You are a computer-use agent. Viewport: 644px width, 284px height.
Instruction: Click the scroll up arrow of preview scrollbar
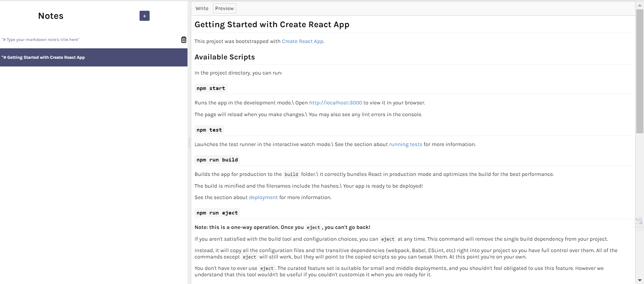pos(640,5)
